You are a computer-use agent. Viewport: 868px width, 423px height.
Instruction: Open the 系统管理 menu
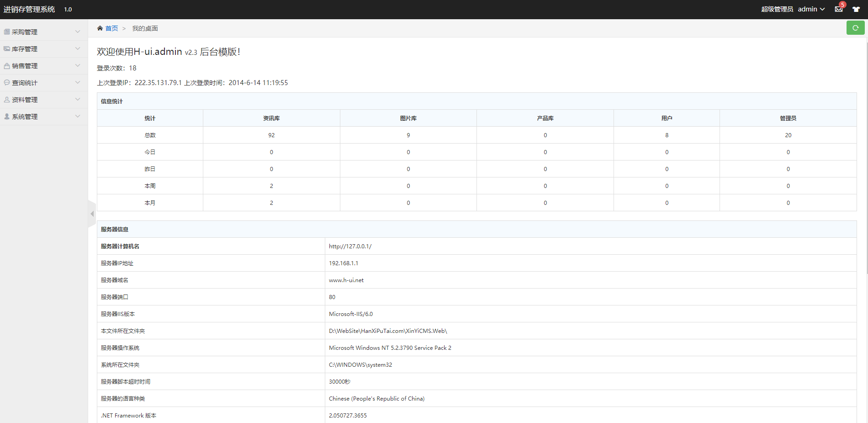44,117
